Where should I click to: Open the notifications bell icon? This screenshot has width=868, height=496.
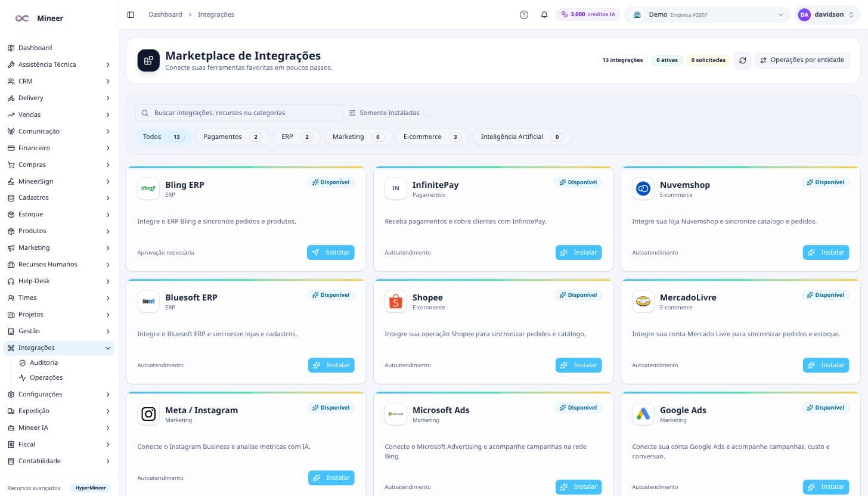(544, 14)
